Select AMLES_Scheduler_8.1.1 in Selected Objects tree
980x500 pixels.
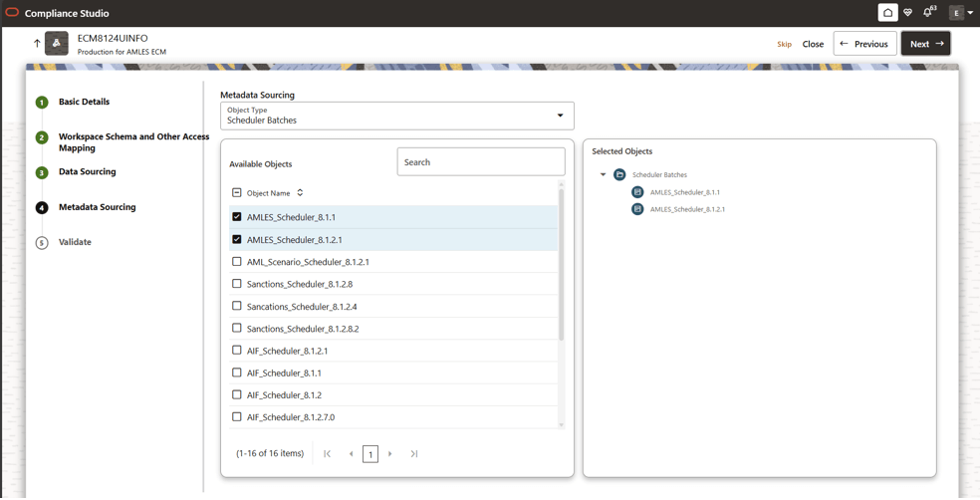(x=684, y=192)
